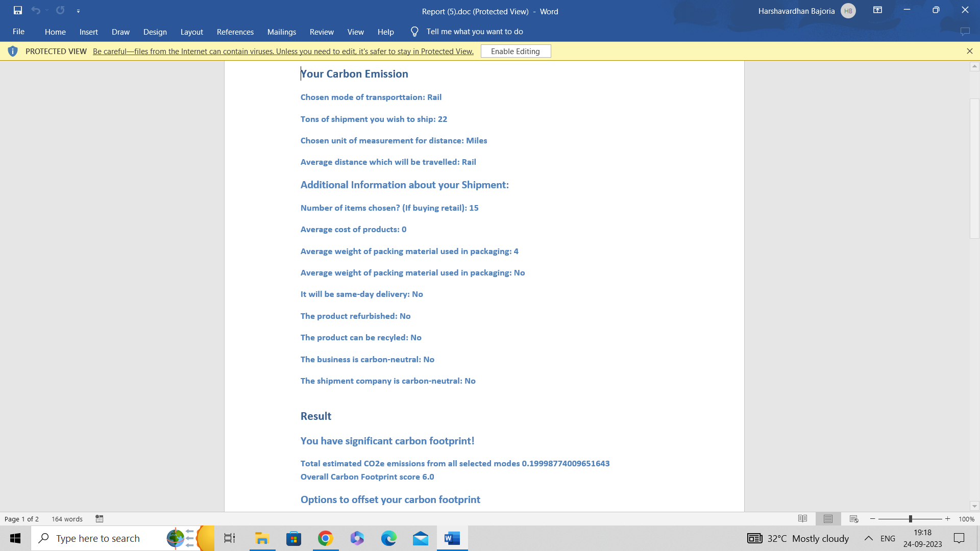980x551 pixels.
Task: Click the Undo arrow icon
Action: pyautogui.click(x=35, y=10)
